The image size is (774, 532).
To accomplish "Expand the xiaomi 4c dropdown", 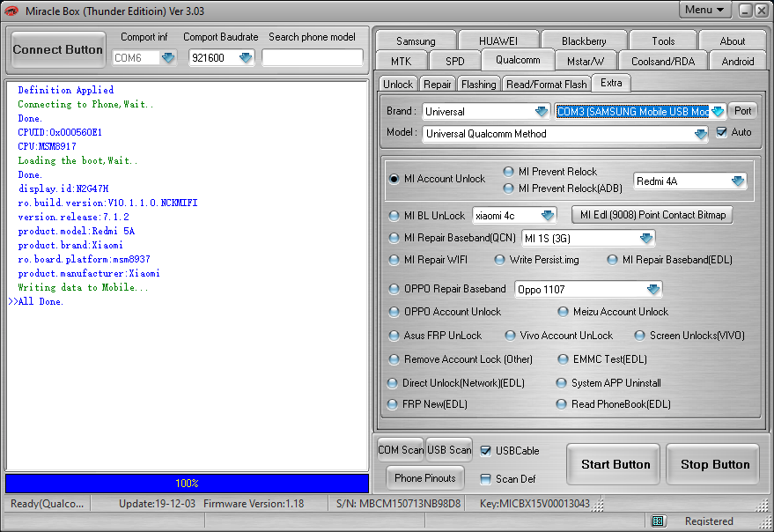I will click(548, 216).
